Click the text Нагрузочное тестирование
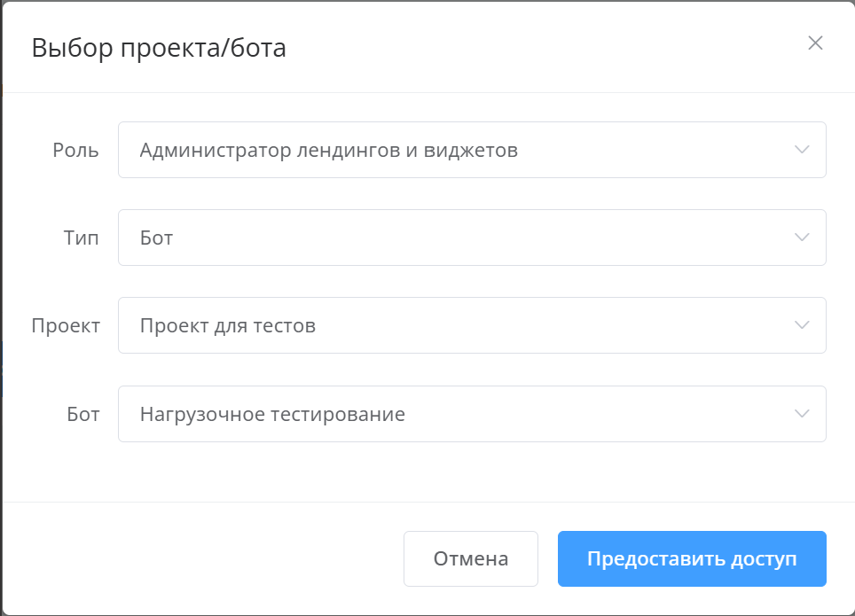 point(272,413)
